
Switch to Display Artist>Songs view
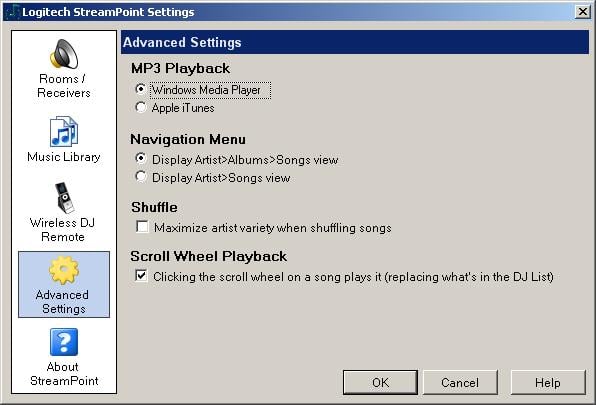tap(141, 177)
